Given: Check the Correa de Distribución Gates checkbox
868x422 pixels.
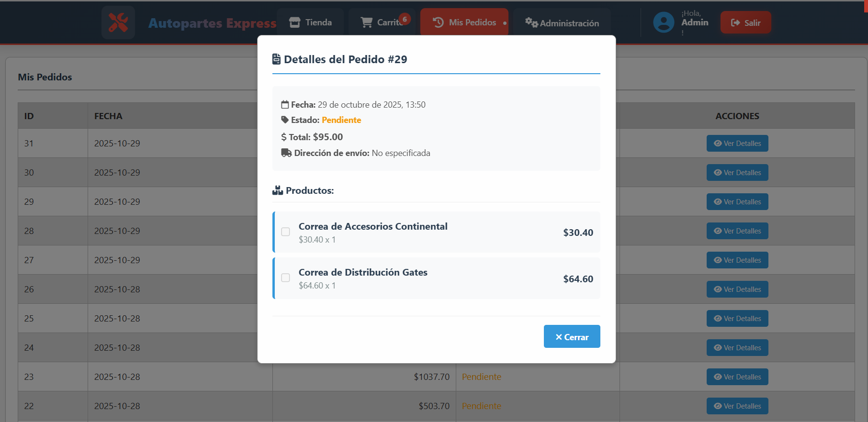Looking at the screenshot, I should (286, 278).
